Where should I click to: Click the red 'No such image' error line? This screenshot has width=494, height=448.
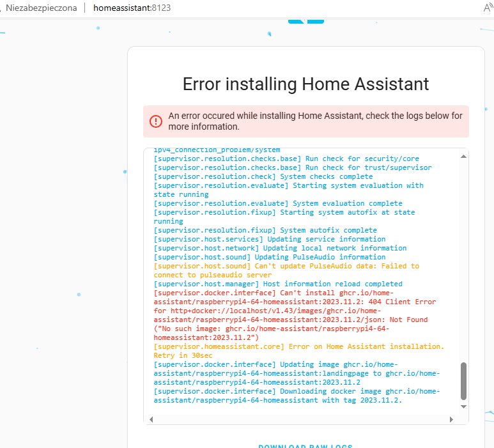point(272,329)
